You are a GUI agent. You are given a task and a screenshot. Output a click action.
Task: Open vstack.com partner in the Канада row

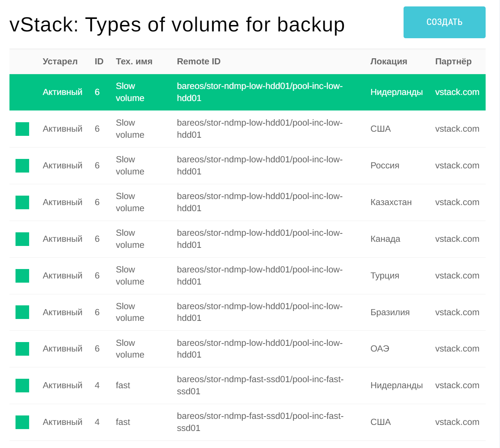point(457,239)
